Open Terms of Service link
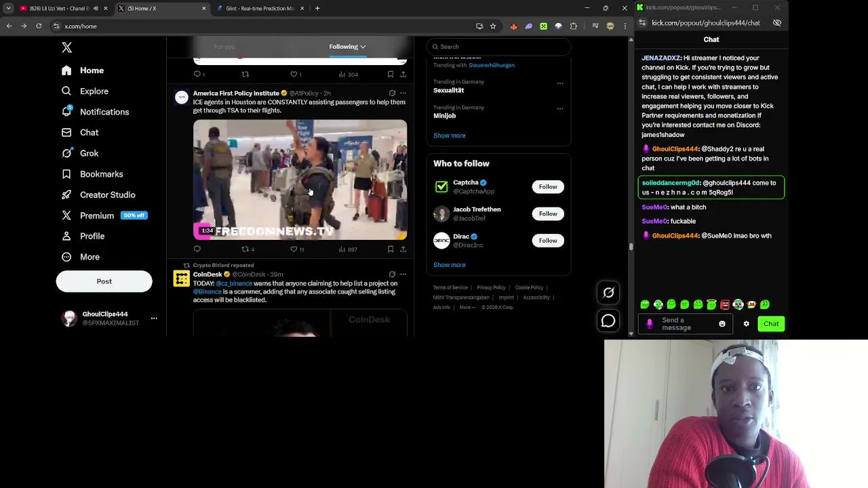This screenshot has width=868, height=488. 450,287
